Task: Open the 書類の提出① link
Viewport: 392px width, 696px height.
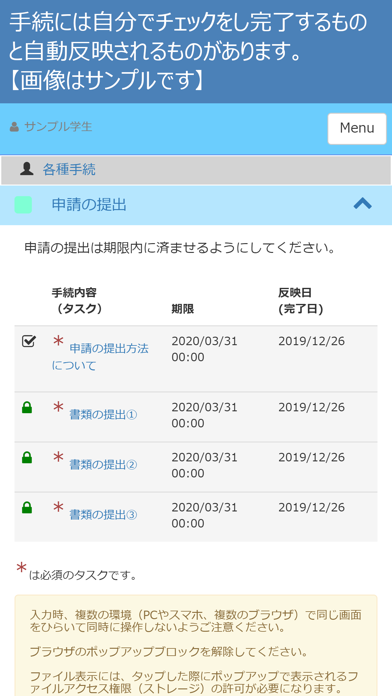Action: 103,415
